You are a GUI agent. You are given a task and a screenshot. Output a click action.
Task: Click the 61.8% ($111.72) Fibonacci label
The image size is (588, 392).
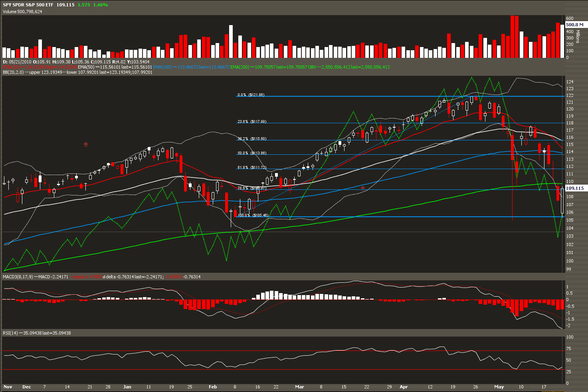click(x=252, y=167)
